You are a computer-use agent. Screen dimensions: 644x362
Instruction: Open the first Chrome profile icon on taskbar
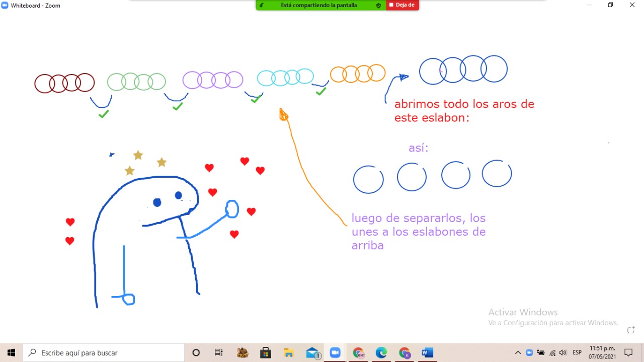(358, 353)
